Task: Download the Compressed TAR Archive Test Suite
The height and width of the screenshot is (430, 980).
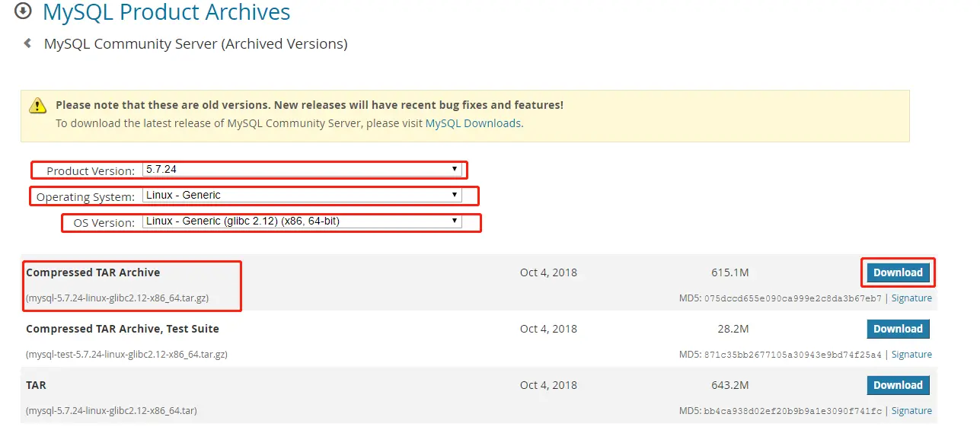Action: 898,329
